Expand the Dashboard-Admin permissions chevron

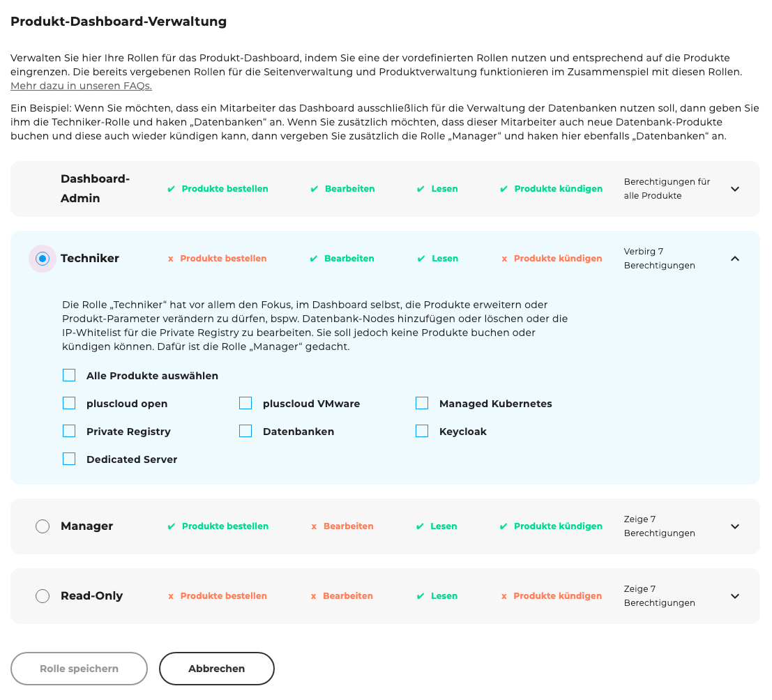click(x=735, y=188)
